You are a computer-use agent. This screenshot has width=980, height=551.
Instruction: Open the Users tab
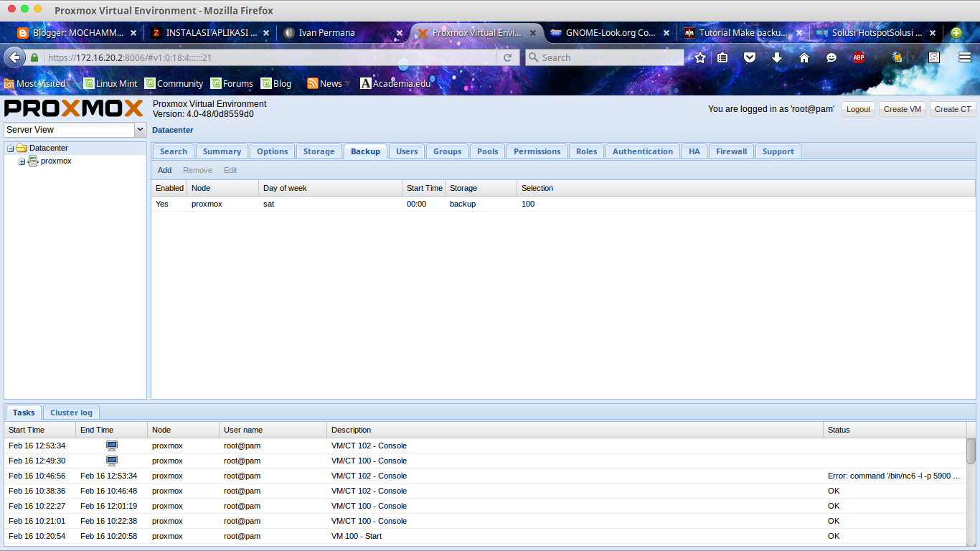407,151
